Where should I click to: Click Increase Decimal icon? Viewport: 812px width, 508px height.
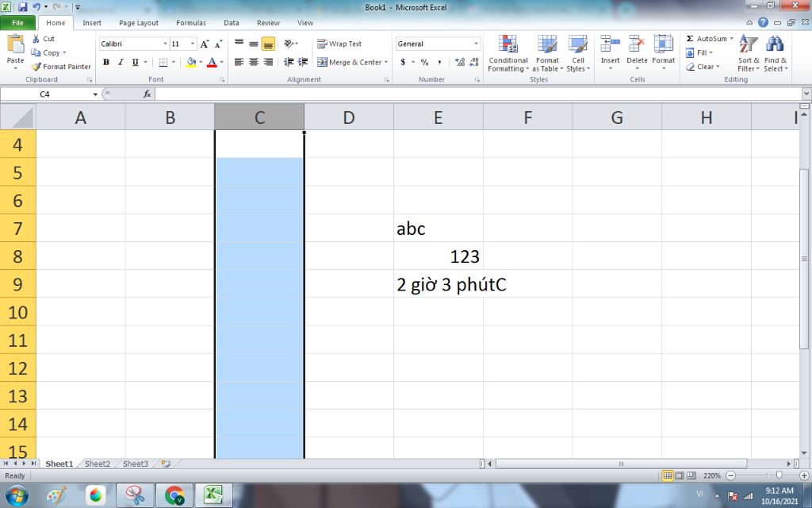pos(459,62)
